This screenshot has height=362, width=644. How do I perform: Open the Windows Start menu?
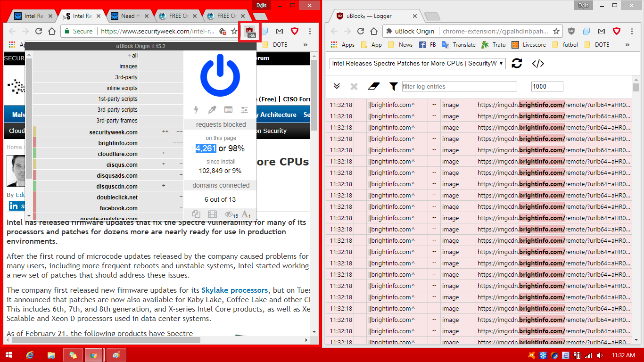tap(9, 355)
